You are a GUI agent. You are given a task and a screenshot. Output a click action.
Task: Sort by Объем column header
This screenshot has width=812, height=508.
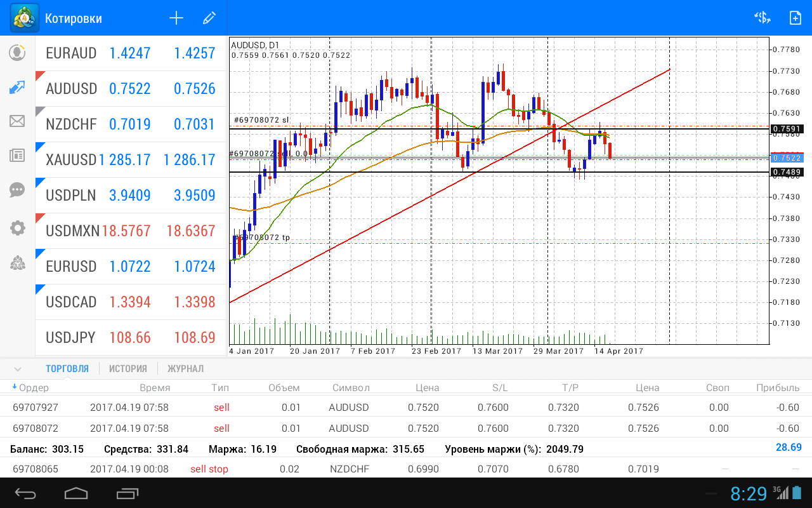click(284, 387)
